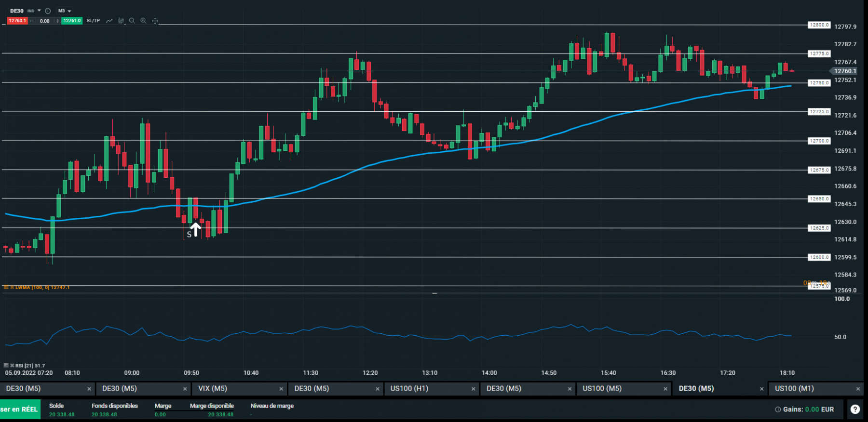This screenshot has width=868, height=422.
Task: Remove the RSI indicator with its X
Action: tap(12, 366)
